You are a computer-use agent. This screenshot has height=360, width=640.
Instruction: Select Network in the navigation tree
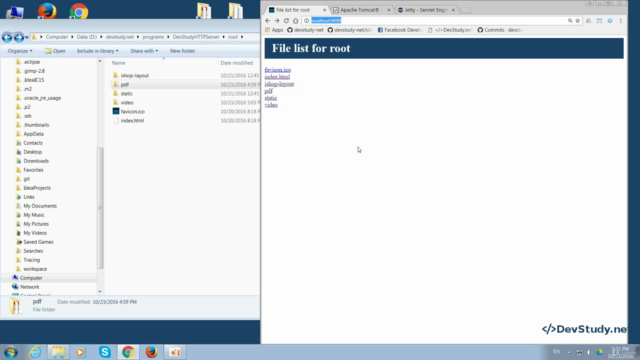pos(29,287)
